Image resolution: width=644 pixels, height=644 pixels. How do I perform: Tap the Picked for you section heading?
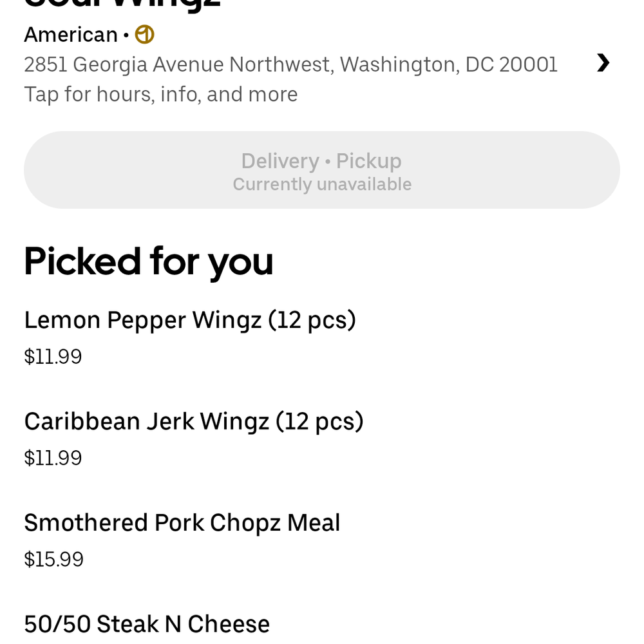pyautogui.click(x=149, y=261)
